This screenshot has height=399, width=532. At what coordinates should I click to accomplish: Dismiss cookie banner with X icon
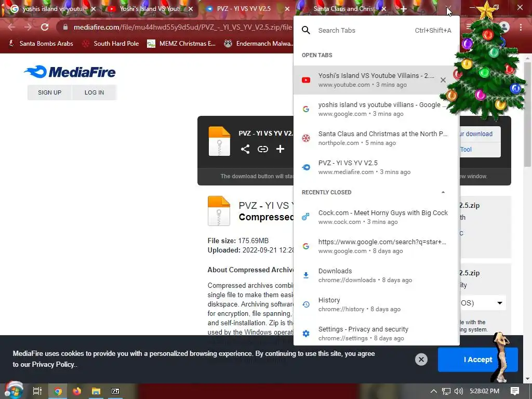[421, 360]
